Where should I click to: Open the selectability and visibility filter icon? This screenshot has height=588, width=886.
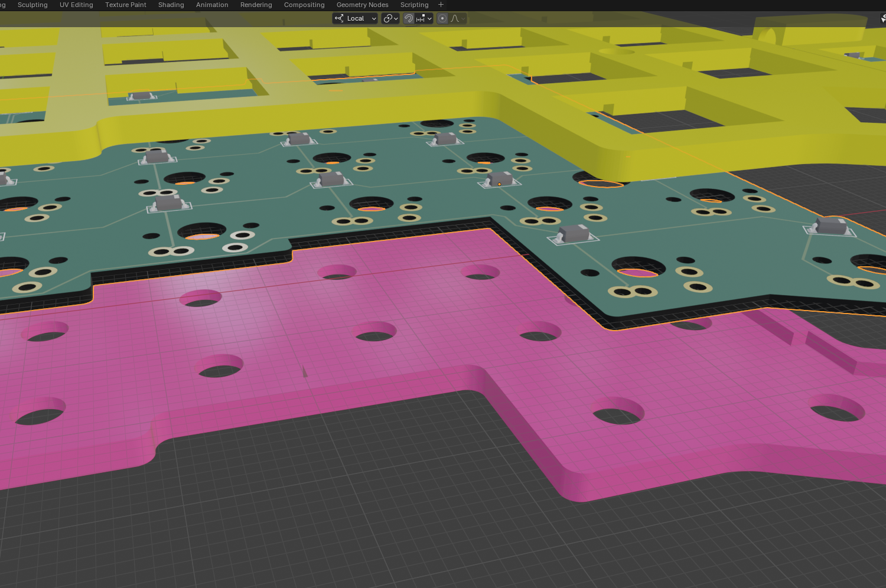(882, 18)
